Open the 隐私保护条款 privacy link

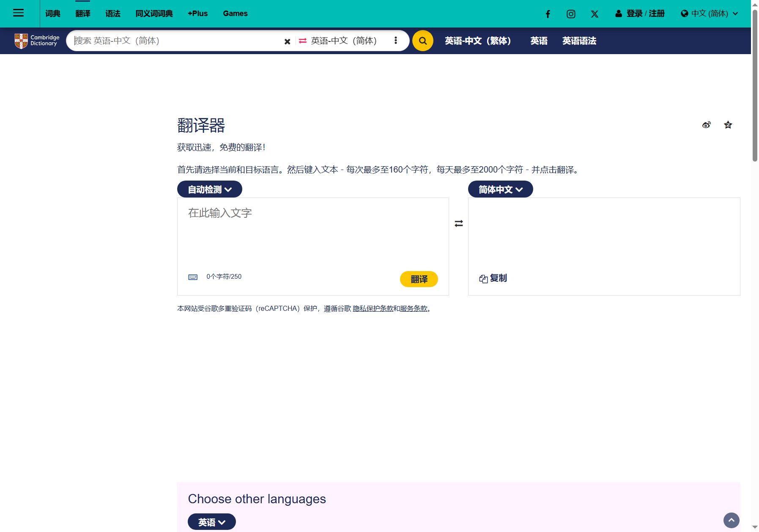click(x=373, y=309)
